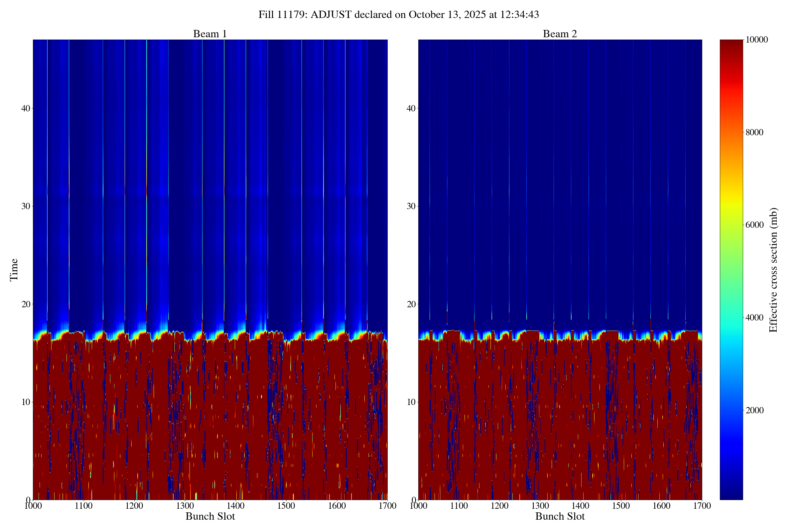Click the 4000 colorbar tick label
The height and width of the screenshot is (532, 798).
click(754, 318)
